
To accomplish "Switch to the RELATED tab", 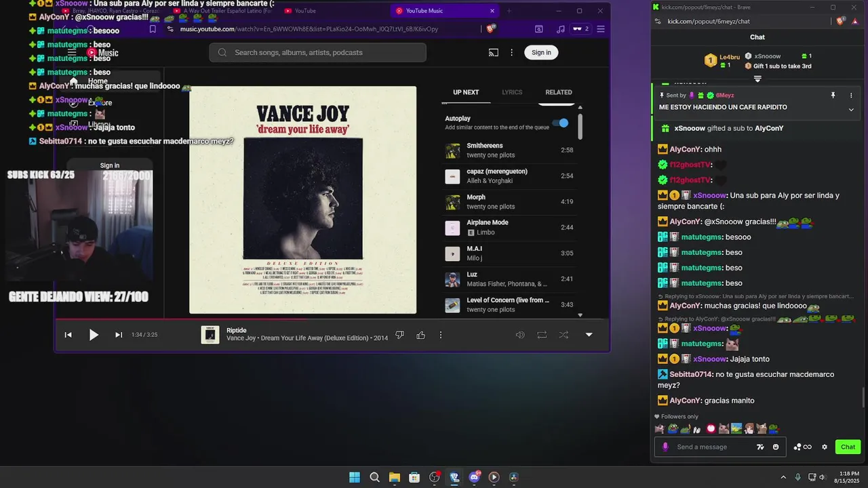I will 559,92.
